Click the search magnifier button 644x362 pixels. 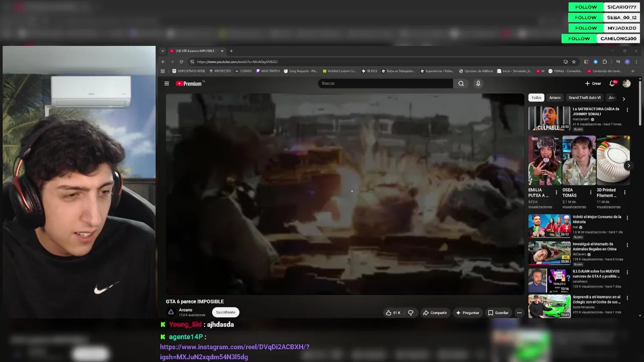click(461, 83)
